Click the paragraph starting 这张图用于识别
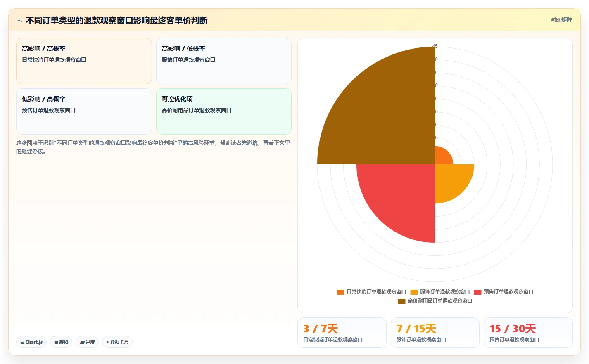589x364 pixels. click(x=153, y=147)
